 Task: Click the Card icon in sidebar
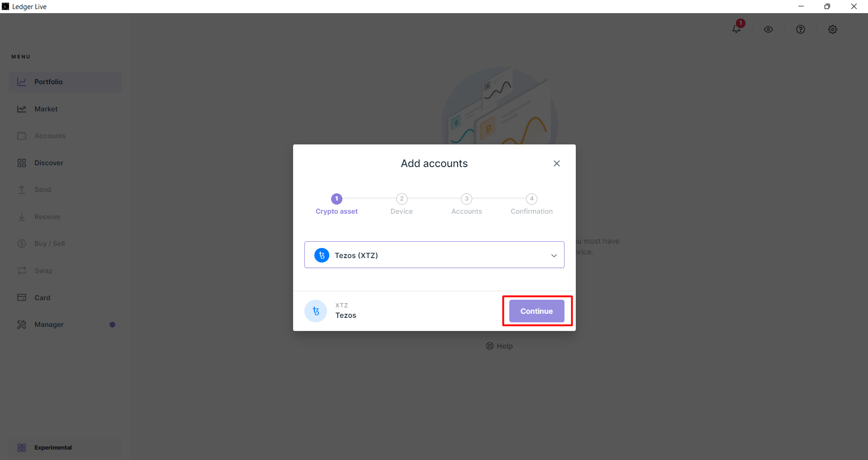coord(22,297)
